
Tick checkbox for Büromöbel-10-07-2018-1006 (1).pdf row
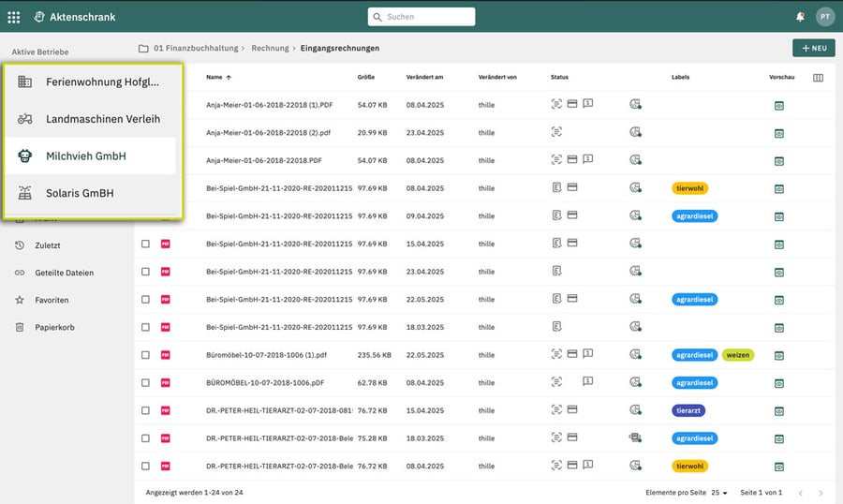[x=145, y=355]
